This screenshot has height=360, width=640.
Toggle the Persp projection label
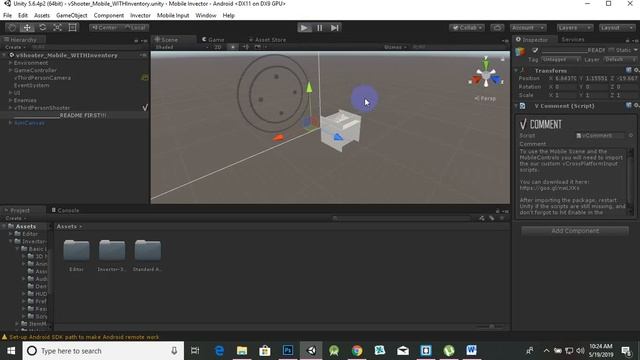[x=485, y=98]
